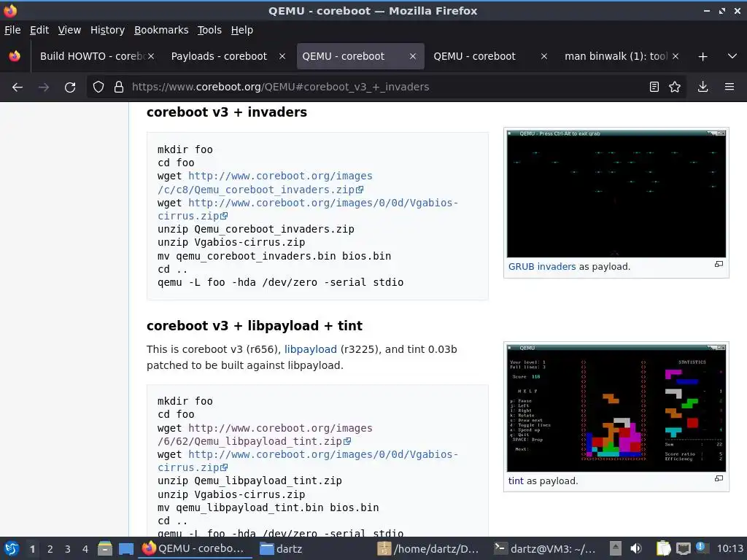The height and width of the screenshot is (560, 747).
Task: Open the libpayload link
Action: 311,349
